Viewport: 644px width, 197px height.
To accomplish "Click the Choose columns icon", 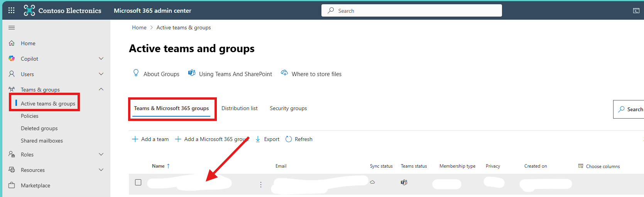I will (581, 166).
